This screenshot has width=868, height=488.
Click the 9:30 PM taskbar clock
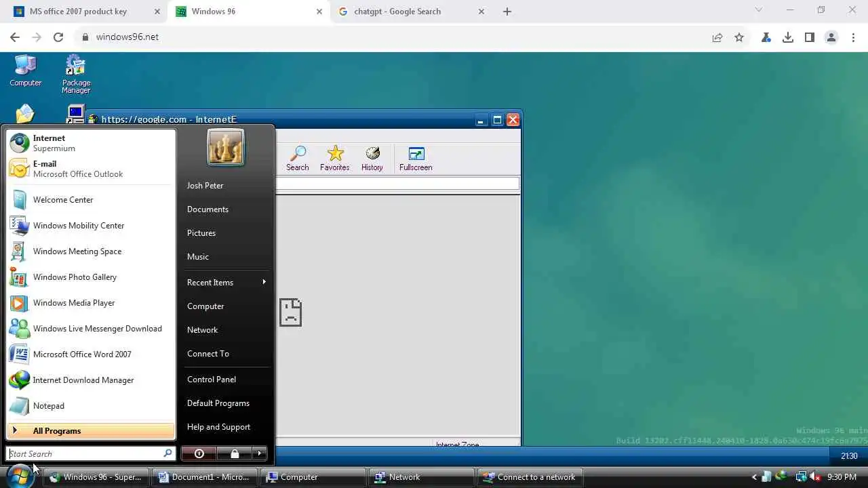click(x=842, y=477)
